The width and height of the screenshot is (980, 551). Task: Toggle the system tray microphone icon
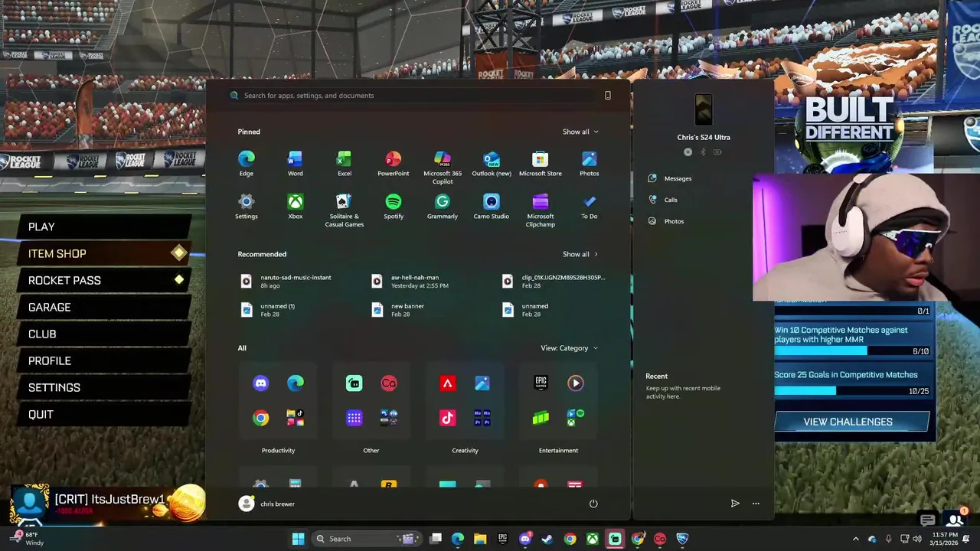pyautogui.click(x=888, y=539)
